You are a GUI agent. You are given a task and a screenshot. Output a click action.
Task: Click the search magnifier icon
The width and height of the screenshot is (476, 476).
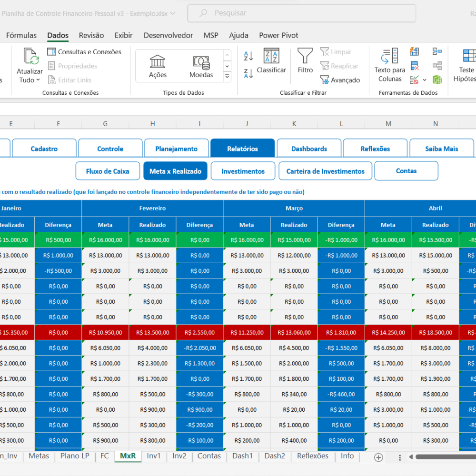pos(203,13)
